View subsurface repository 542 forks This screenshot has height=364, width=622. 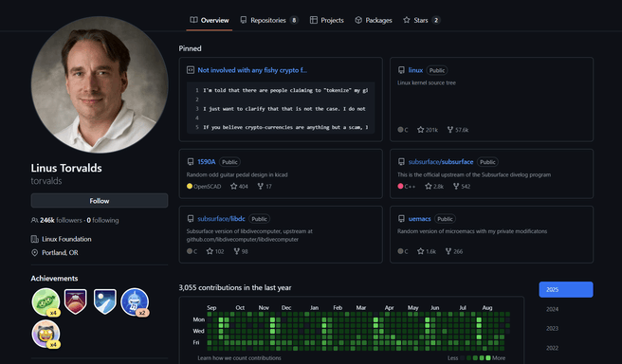(x=462, y=187)
